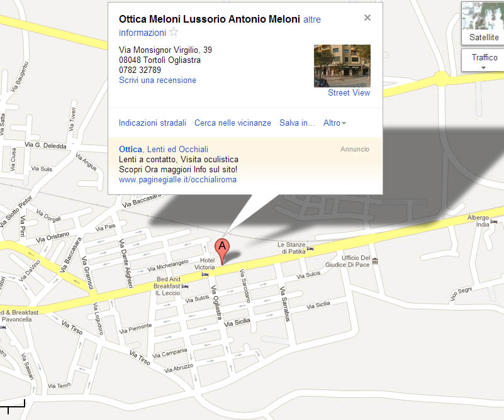Click the 'Bed And Breakfast IL Leccio' label
Viewport: 504px width, 420px height.
tap(167, 286)
